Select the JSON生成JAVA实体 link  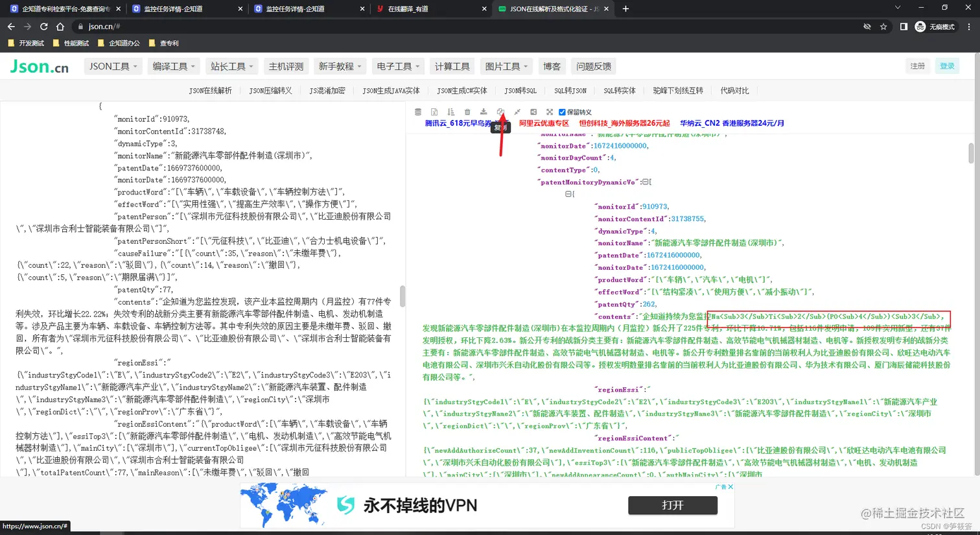[391, 91]
